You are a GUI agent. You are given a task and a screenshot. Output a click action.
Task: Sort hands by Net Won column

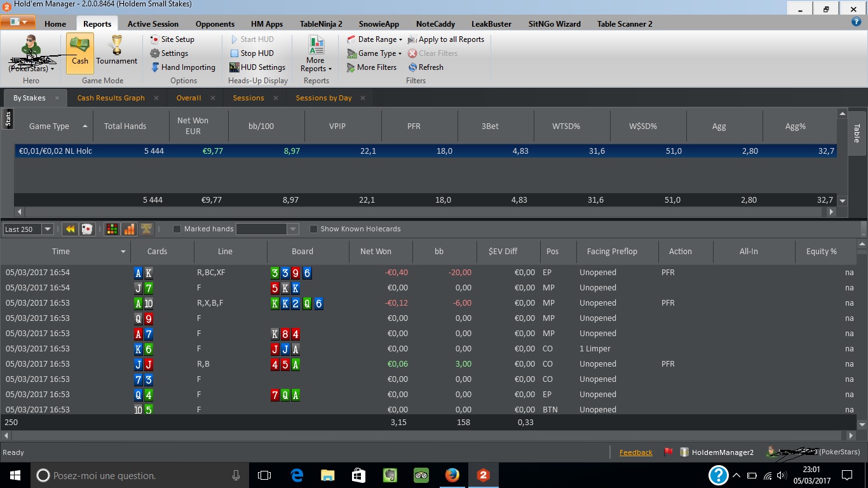coord(381,252)
